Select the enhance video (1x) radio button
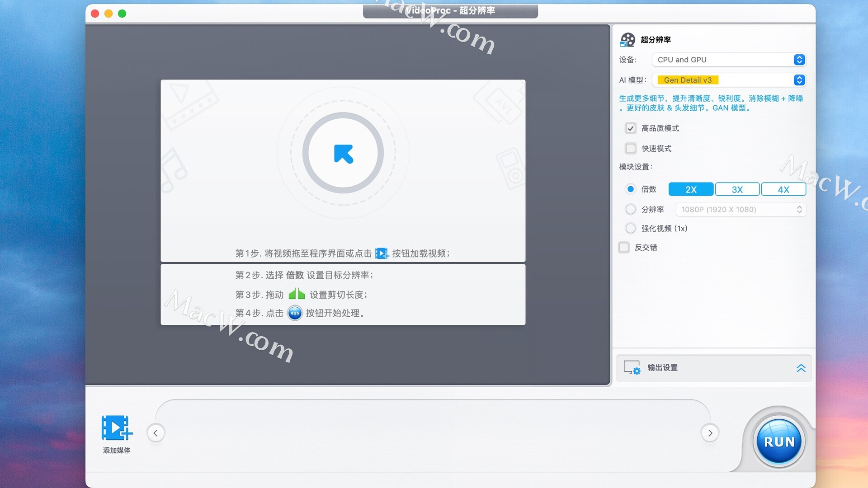Screen dimensions: 868x488 click(x=630, y=228)
